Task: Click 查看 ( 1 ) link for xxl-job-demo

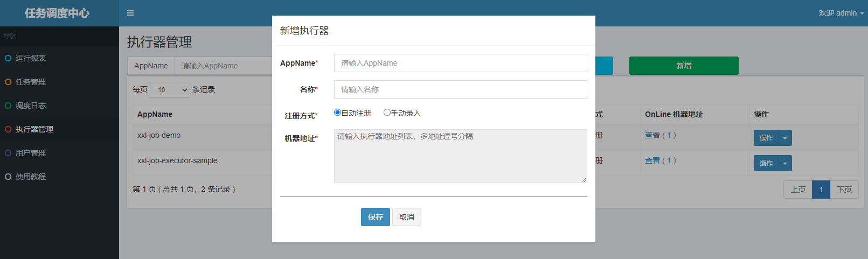Action: click(661, 135)
